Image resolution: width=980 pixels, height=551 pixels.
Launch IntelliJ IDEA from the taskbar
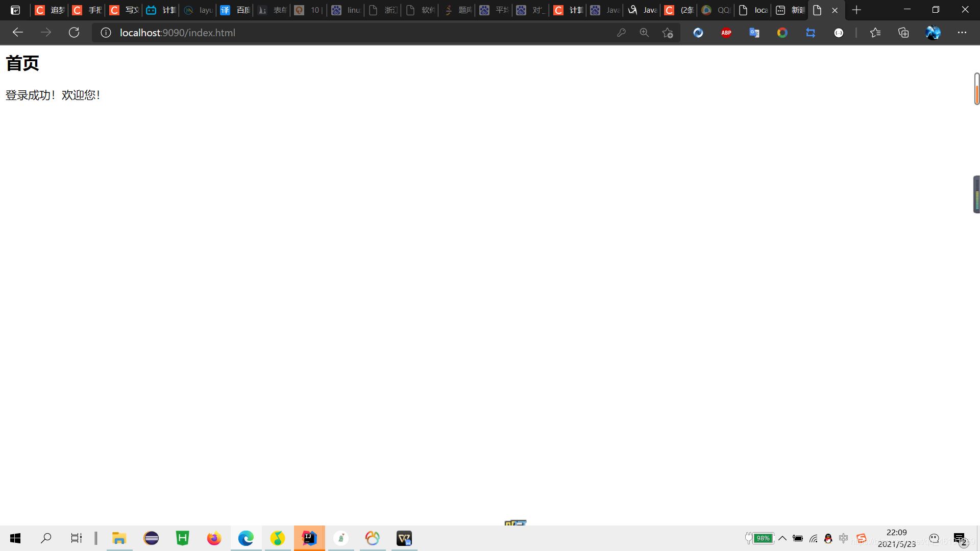309,538
